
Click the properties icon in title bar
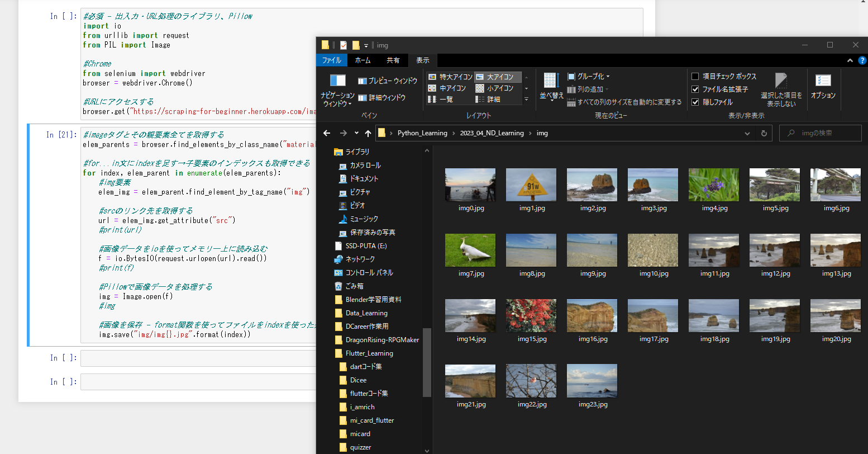click(344, 45)
